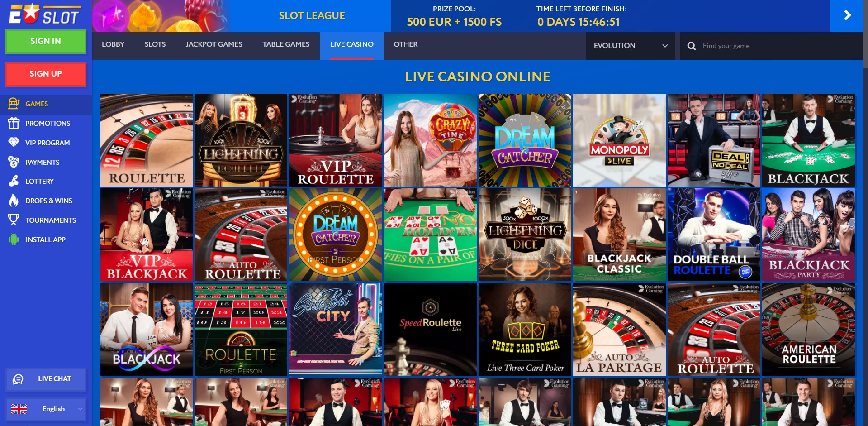Click the Games slot machine icon
Screen dimensions: 868x426
(x=14, y=104)
